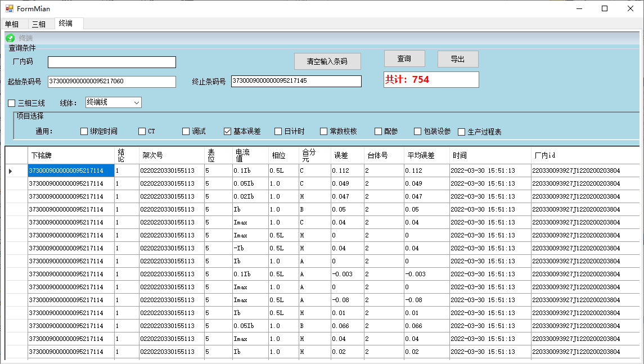Open the 线体 dropdown list
This screenshot has height=364, width=644.
136,102
